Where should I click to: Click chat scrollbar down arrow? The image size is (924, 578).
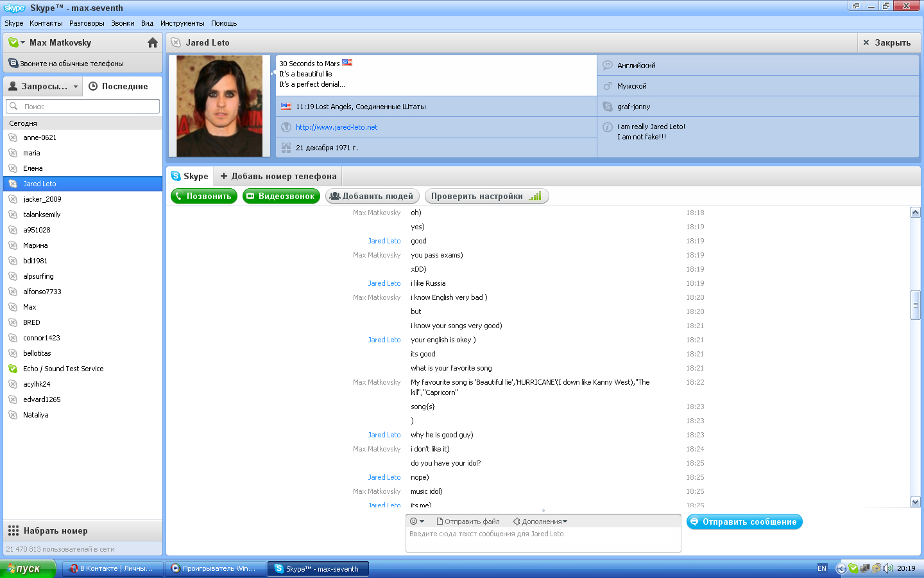(x=916, y=502)
